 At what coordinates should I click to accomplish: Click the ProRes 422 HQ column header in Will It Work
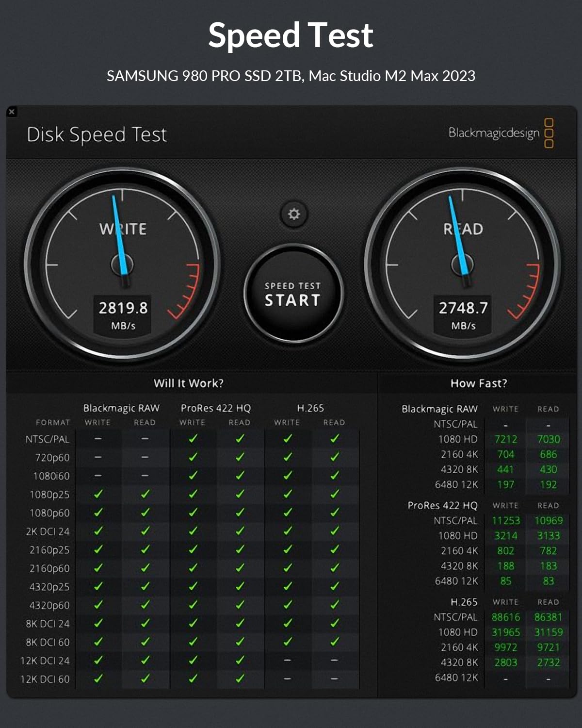coord(216,408)
